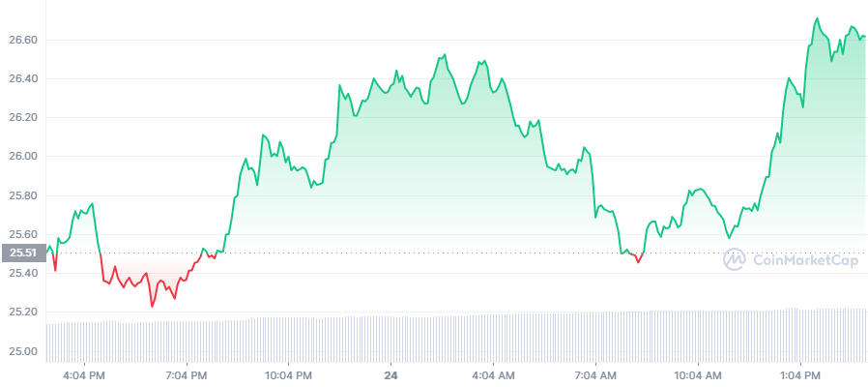
Task: Select the bold 24 date marker
Action: [391, 374]
